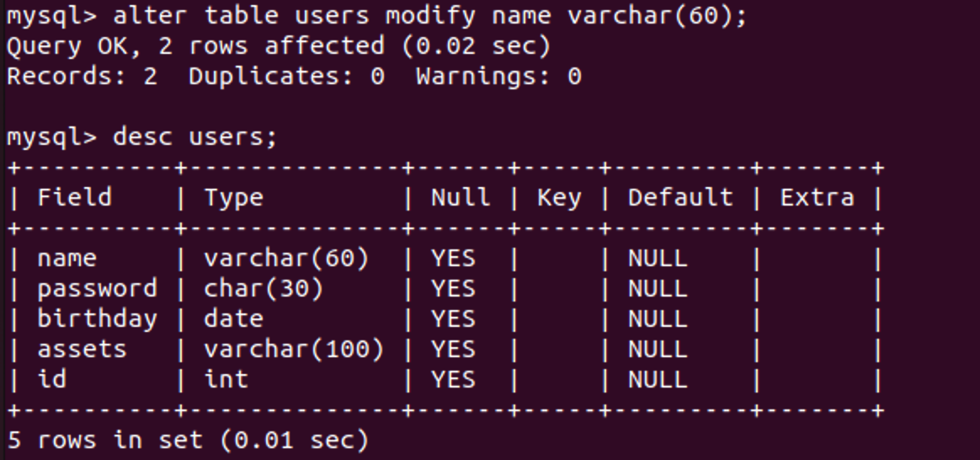
Task: Click the "5 rows in set" summary line
Action: click(187, 440)
